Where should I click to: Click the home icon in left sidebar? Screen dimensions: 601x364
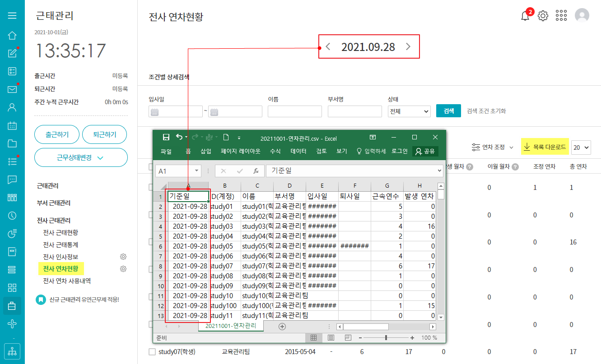tap(12, 35)
